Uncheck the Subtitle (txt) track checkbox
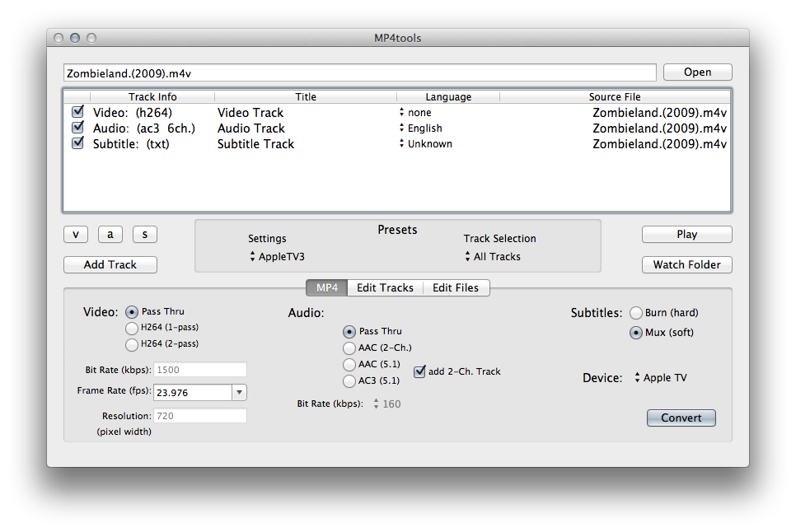The width and height of the screenshot is (796, 532). [x=78, y=143]
